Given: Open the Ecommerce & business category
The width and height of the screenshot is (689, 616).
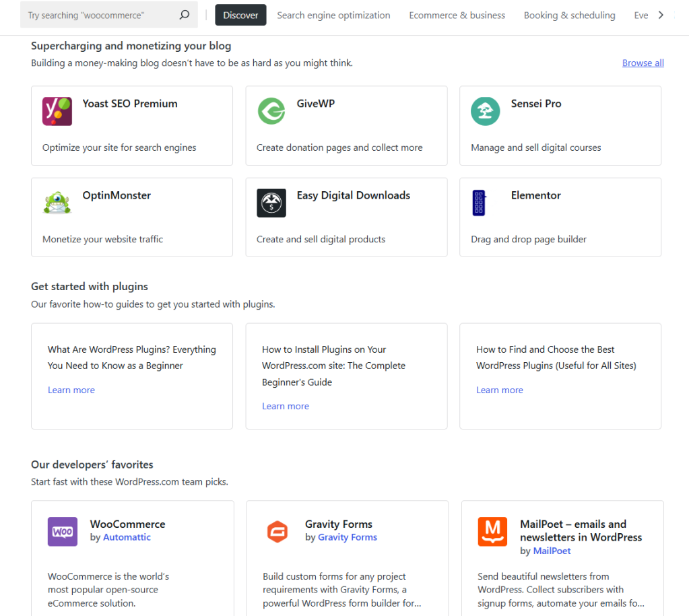Looking at the screenshot, I should [457, 15].
